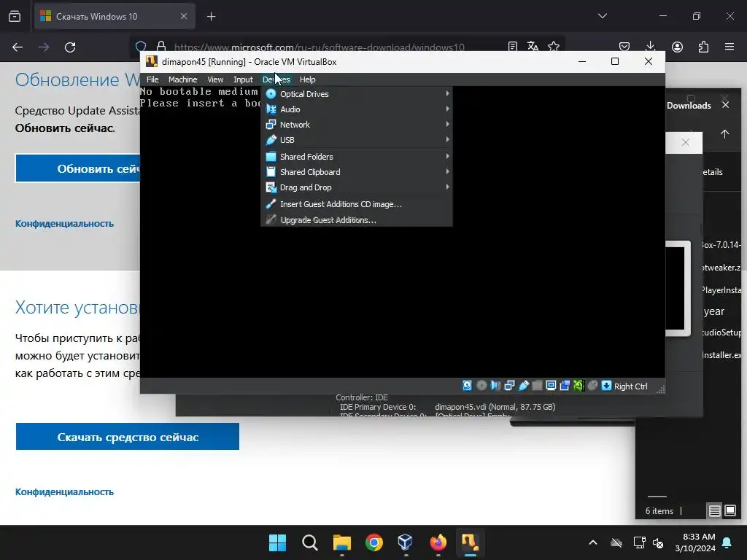Click the optical disk status bar icon
The width and height of the screenshot is (747, 560).
481,386
